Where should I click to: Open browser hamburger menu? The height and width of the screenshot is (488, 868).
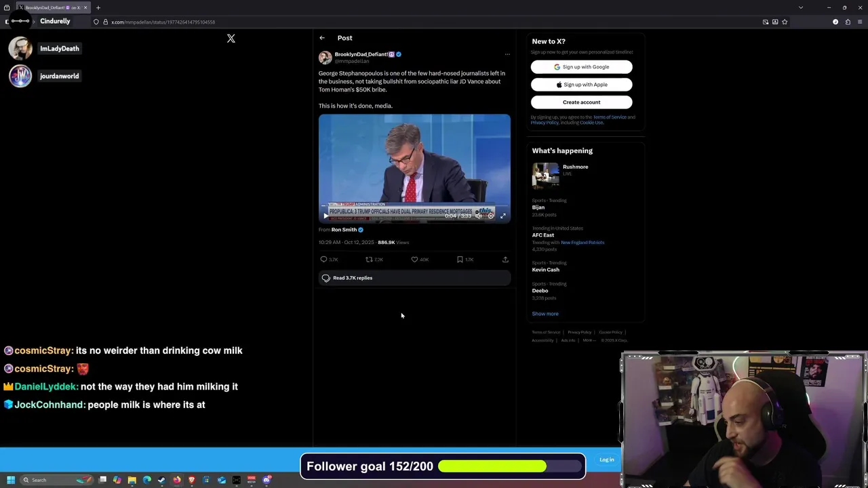(x=860, y=22)
